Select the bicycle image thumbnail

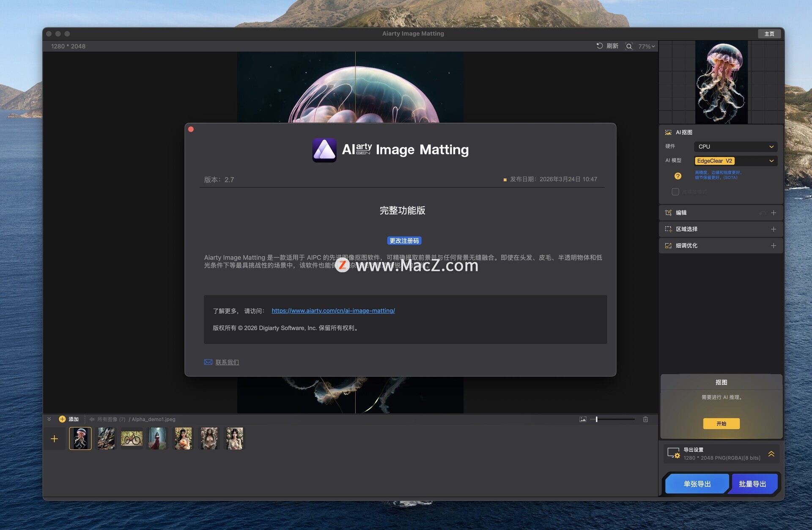point(132,438)
